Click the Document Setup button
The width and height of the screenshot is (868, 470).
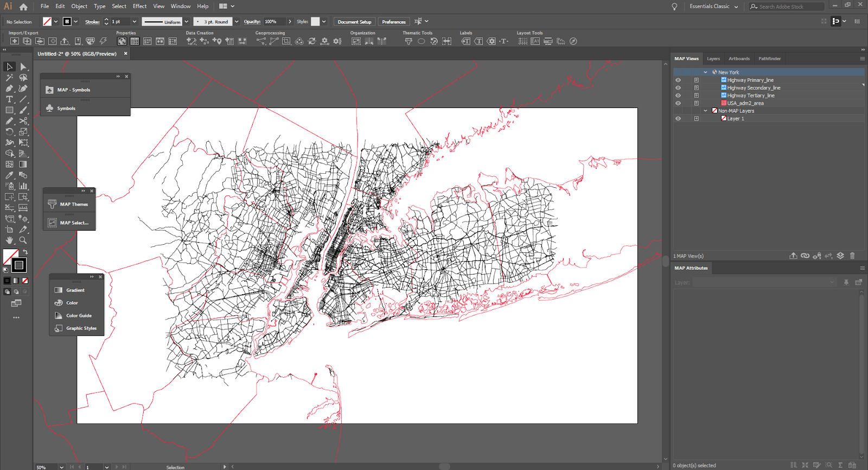[354, 22]
